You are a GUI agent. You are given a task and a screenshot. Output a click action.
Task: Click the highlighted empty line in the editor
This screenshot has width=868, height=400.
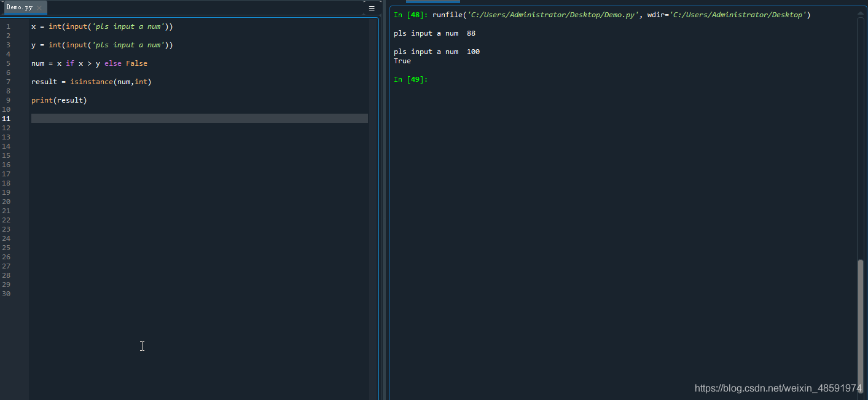184,118
